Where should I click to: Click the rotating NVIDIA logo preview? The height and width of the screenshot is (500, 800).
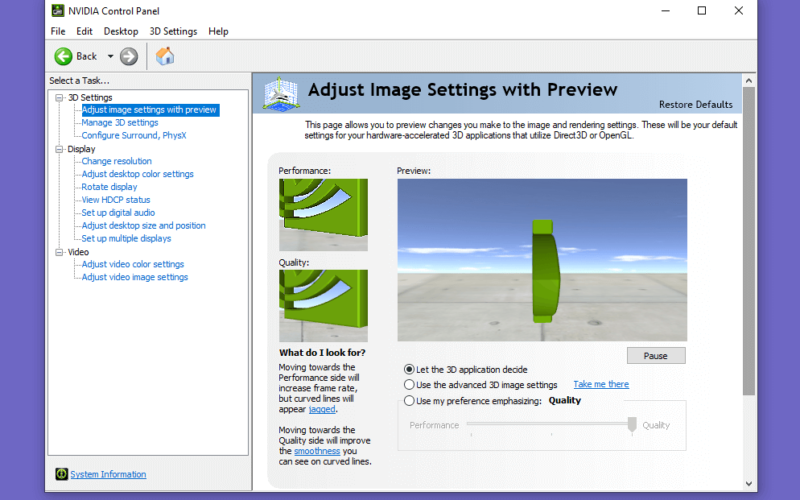tap(542, 260)
